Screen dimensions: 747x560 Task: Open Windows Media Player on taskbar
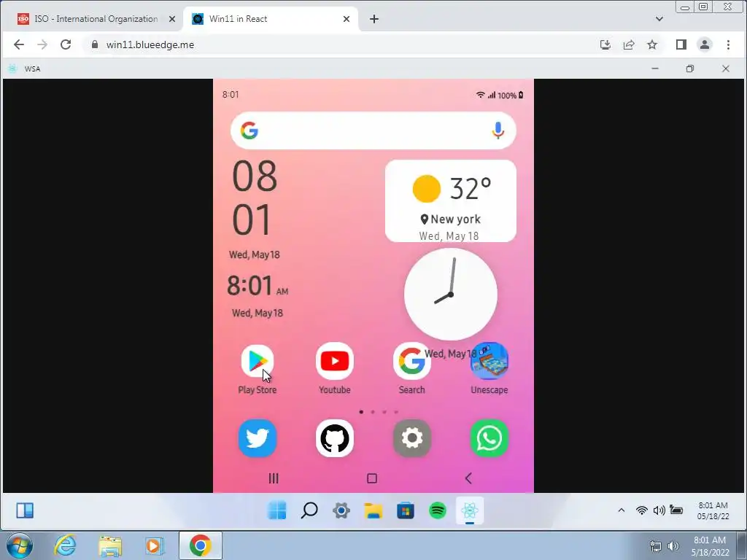(154, 546)
